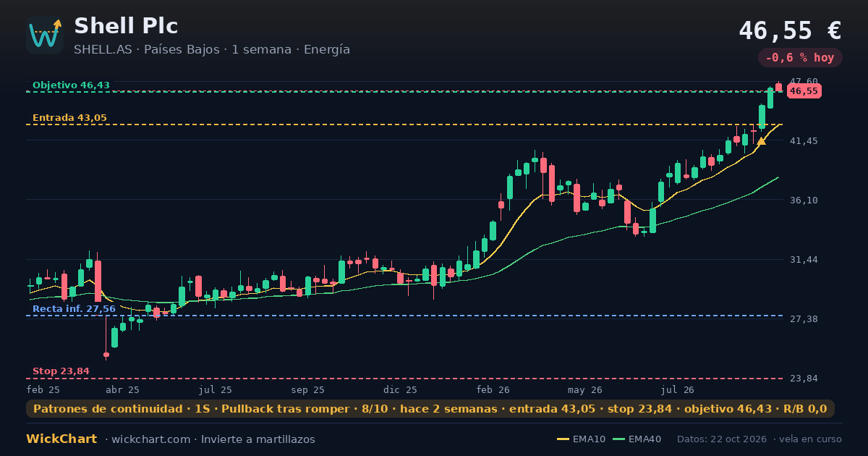Click the feb 26 date label
Screen dimensions: 868x456
point(493,389)
